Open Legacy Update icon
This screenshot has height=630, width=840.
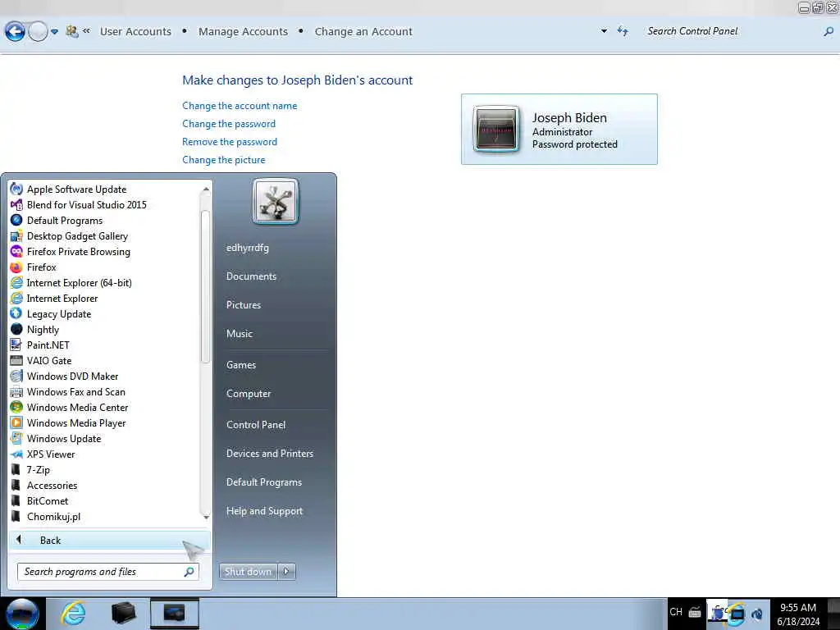tap(16, 313)
